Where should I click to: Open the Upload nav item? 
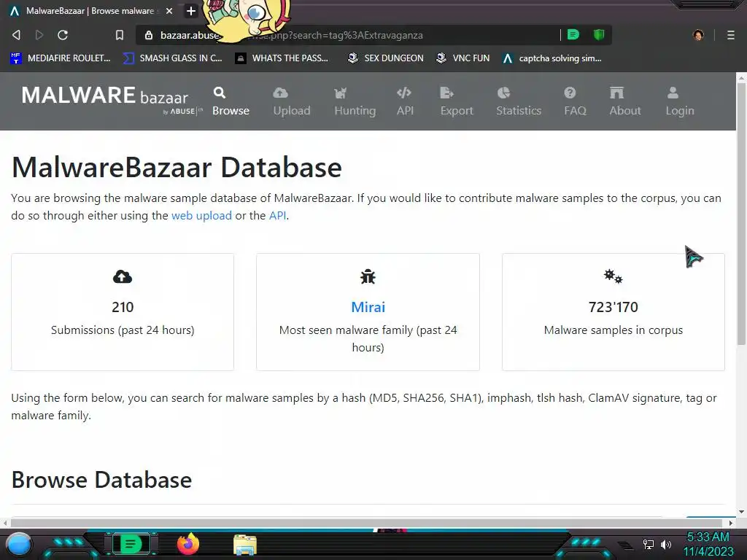292,101
